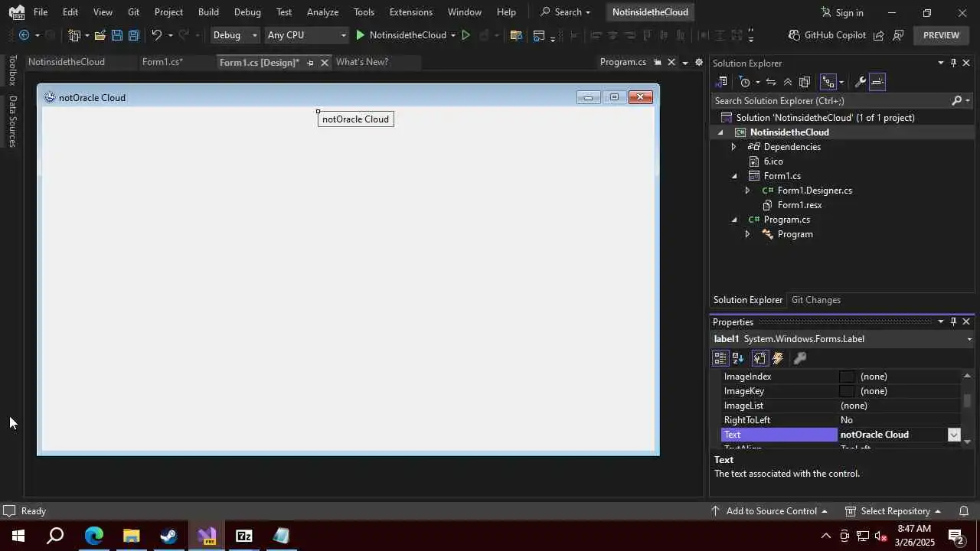Click the notifications bell in status bar
This screenshot has height=551, width=980.
[964, 511]
